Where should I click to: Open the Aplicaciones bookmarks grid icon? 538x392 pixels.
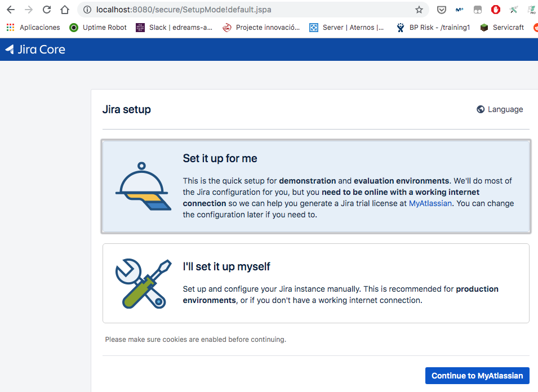point(10,27)
